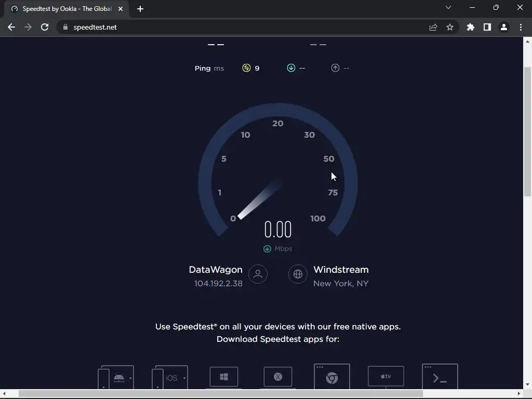Click the 50 mark on gauge
This screenshot has width=532, height=399.
coord(329,159)
